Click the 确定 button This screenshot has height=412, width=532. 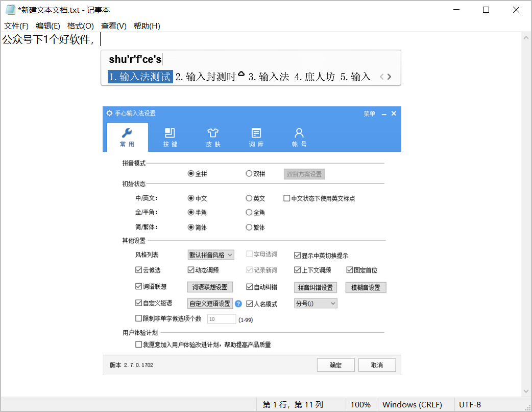(335, 365)
